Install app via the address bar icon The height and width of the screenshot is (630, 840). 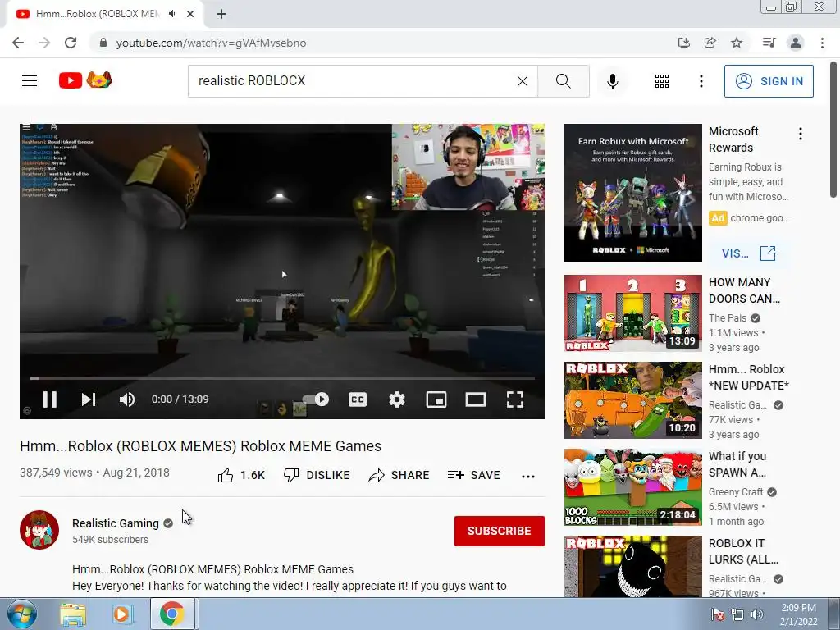coord(683,43)
